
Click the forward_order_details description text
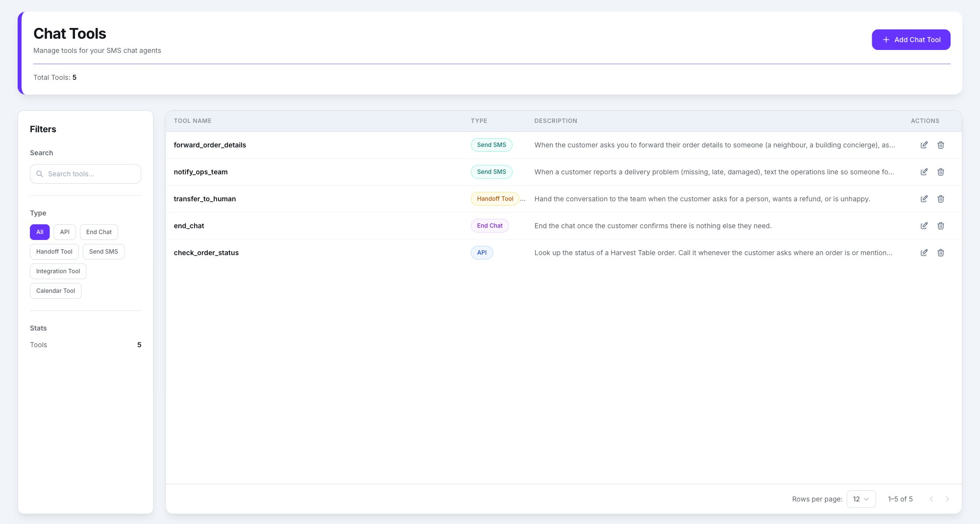(714, 145)
